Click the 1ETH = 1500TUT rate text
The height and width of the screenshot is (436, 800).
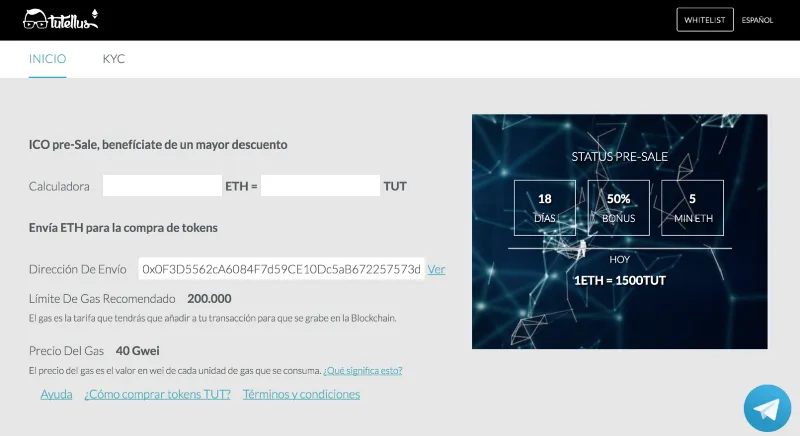(619, 280)
